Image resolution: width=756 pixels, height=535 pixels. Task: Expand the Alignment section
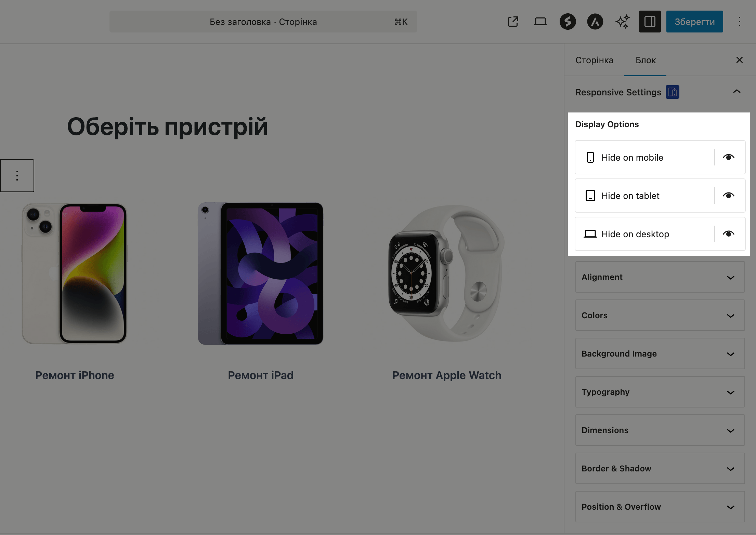pos(660,277)
